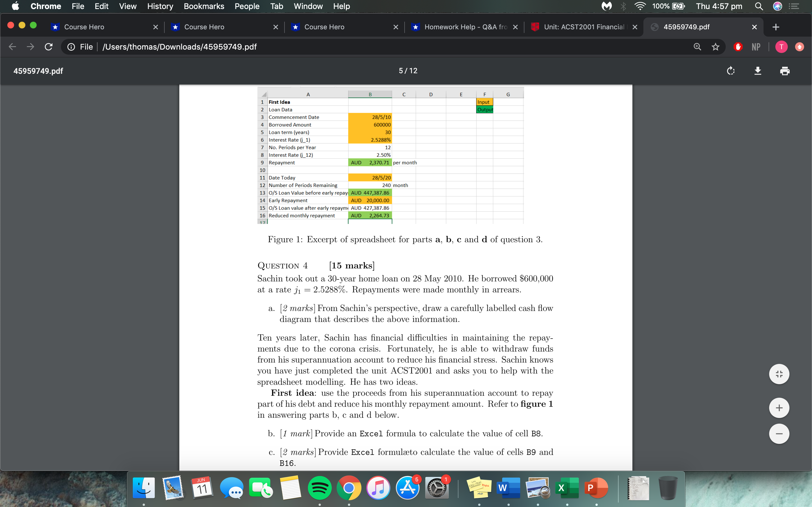Image resolution: width=812 pixels, height=507 pixels.
Task: Rotate the PDF with the rotate icon
Action: point(731,71)
